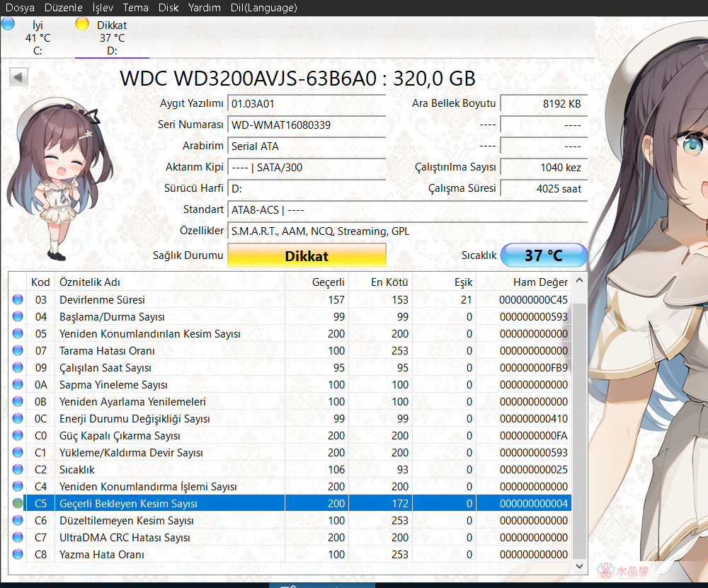
Task: Open the Dosya menu
Action: pos(20,8)
